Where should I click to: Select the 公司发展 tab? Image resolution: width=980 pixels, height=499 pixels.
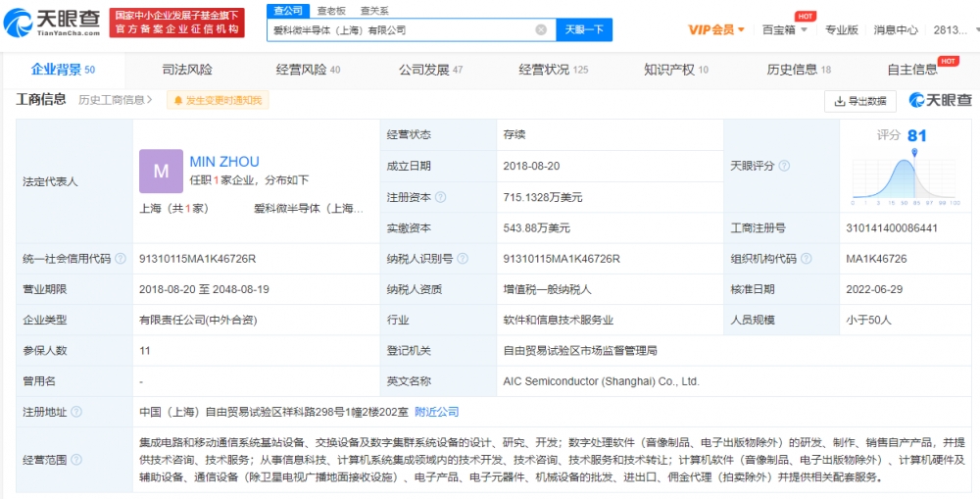point(430,70)
